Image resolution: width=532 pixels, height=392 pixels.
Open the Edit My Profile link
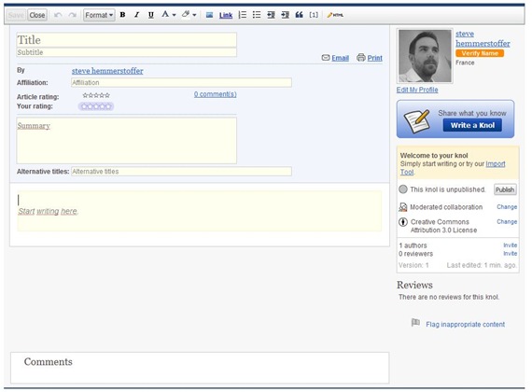coord(417,90)
